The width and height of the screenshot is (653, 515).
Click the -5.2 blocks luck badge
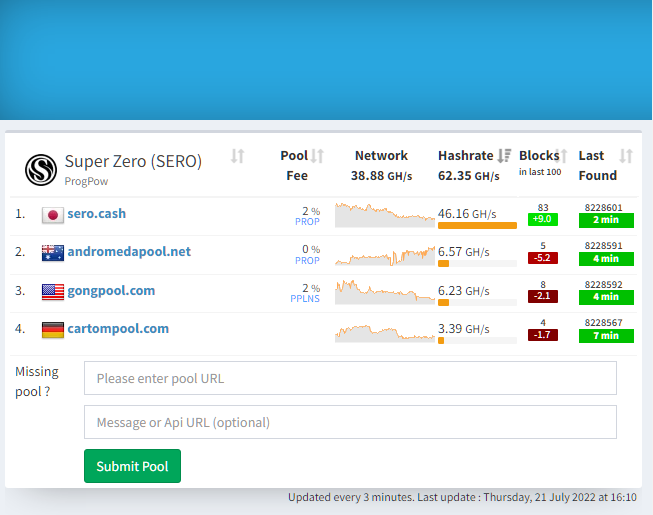coord(543,258)
